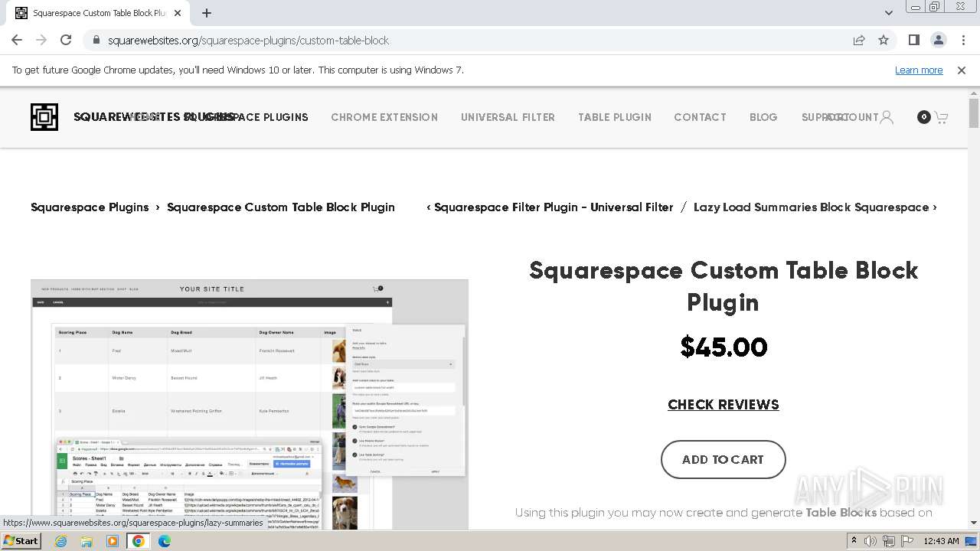Viewport: 980px width, 551px height.
Task: Click the Check Reviews link
Action: coord(724,405)
